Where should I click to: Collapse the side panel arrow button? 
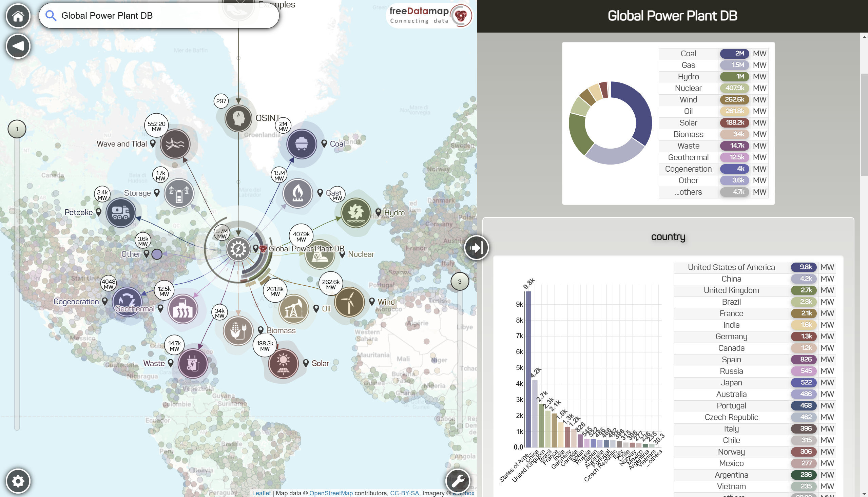click(x=477, y=247)
